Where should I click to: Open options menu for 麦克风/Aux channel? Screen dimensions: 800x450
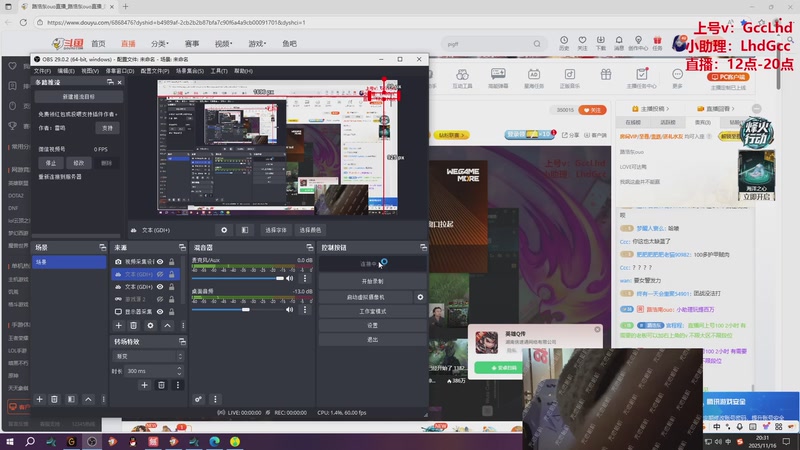305,278
